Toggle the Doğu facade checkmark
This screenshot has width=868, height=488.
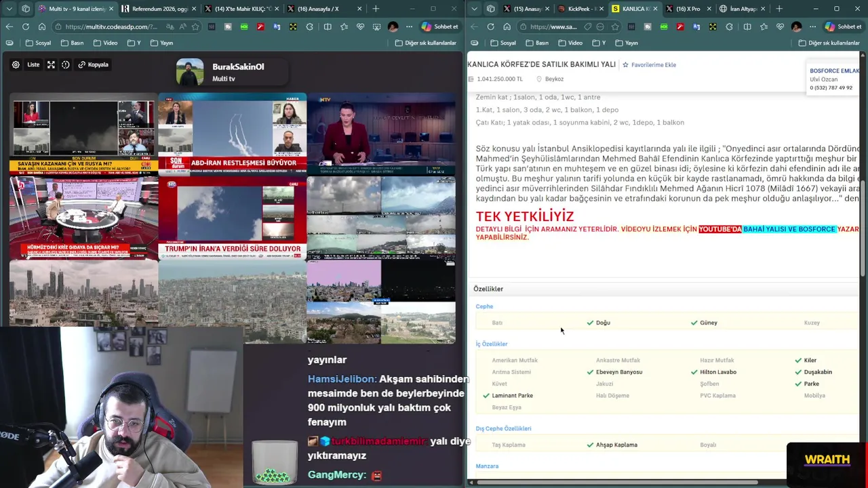coord(599,323)
